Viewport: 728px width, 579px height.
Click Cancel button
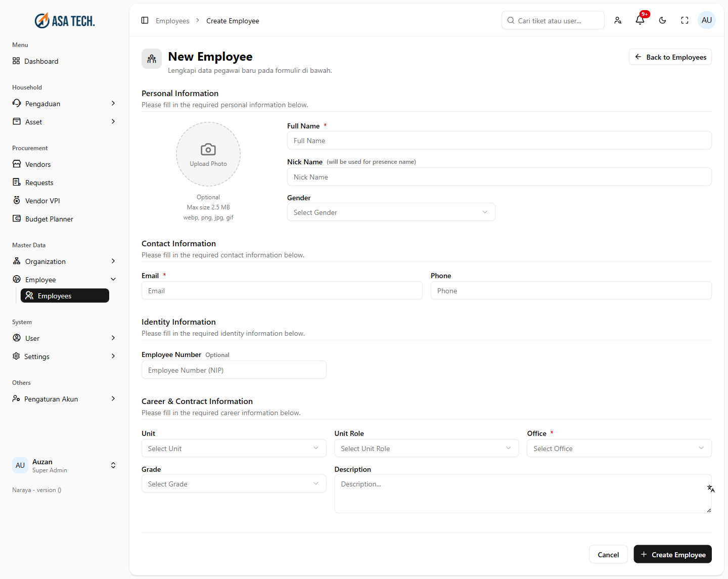pyautogui.click(x=608, y=555)
